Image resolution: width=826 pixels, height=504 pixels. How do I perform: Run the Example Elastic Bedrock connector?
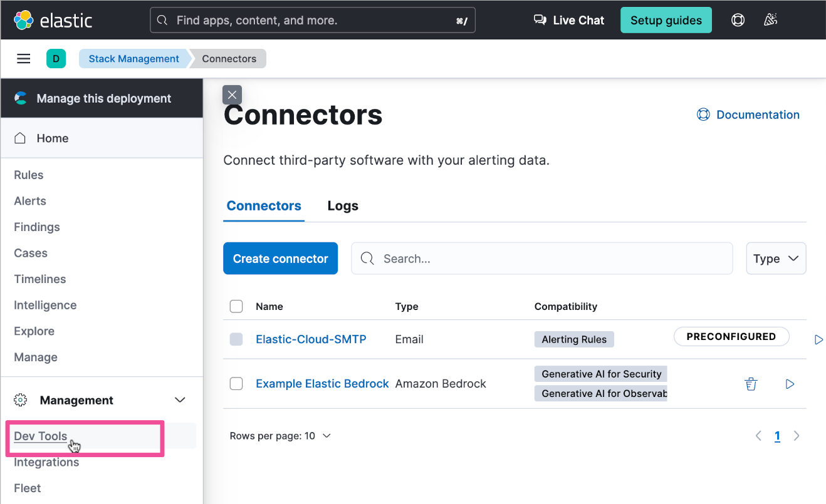[790, 384]
